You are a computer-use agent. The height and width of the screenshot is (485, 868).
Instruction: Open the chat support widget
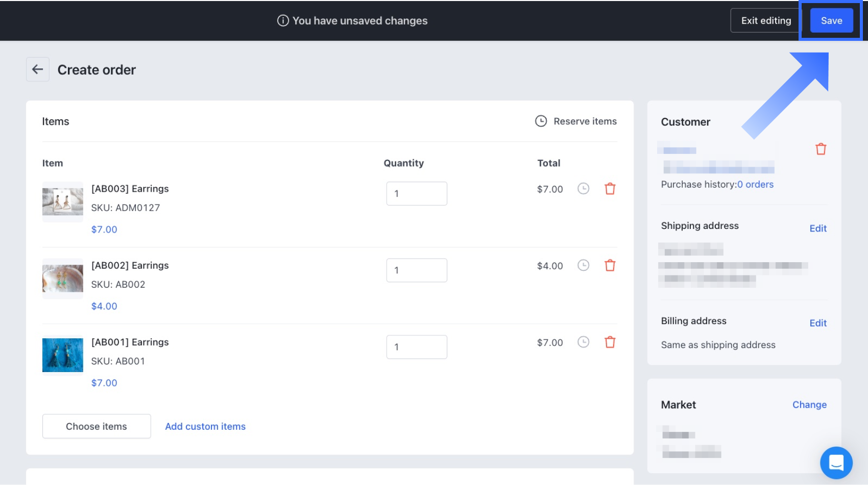(836, 463)
